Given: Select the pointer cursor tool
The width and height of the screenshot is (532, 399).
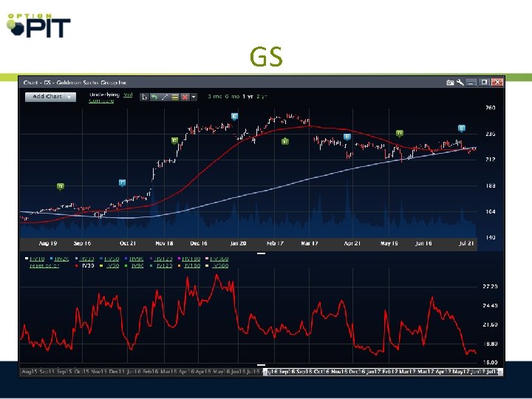Looking at the screenshot, I should [144, 97].
